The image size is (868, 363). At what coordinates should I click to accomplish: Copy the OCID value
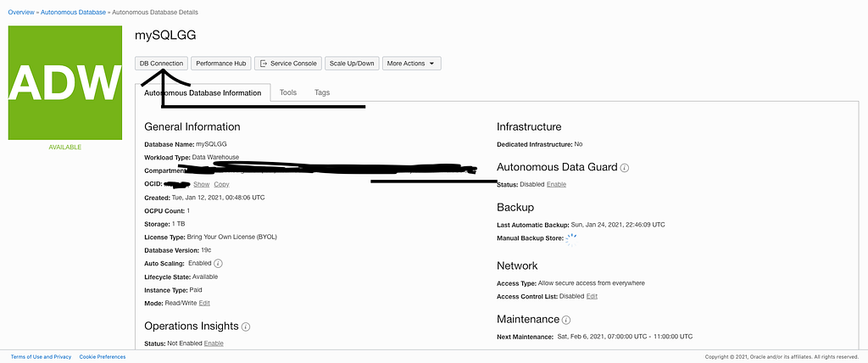point(221,184)
